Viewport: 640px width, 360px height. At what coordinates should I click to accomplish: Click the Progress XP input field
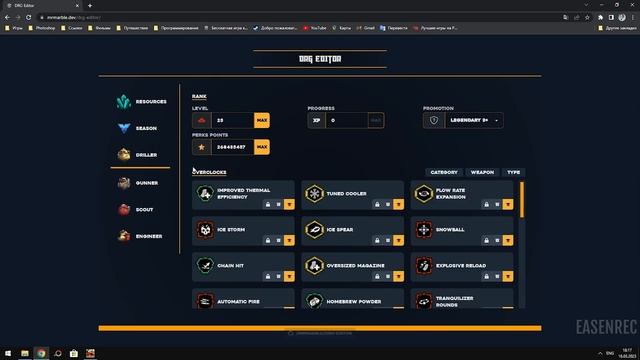pos(347,120)
